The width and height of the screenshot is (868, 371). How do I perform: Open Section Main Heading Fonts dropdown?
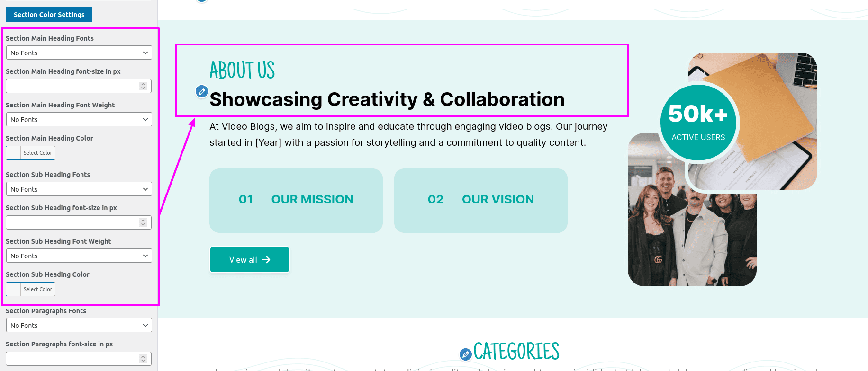tap(79, 53)
